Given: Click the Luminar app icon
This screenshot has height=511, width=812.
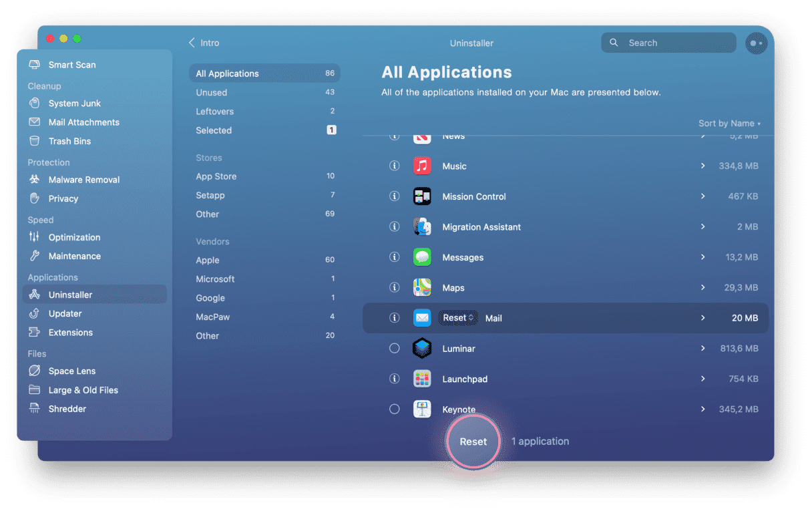Looking at the screenshot, I should pos(422,348).
